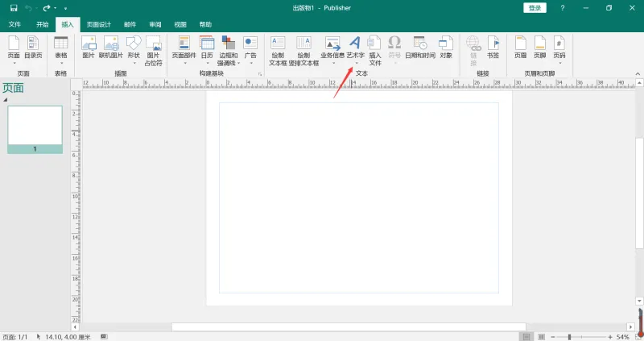The width and height of the screenshot is (644, 341).
Task: Collapse the ribbon with the chevron
Action: coord(638,74)
